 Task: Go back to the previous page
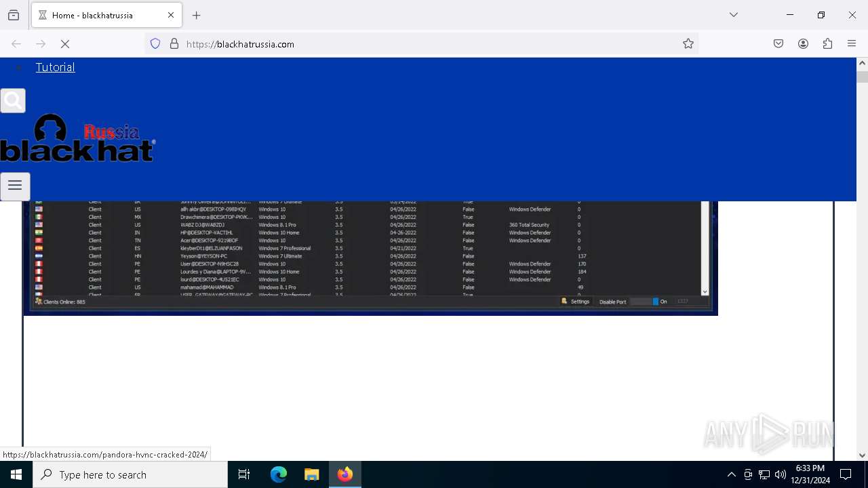pos(16,44)
